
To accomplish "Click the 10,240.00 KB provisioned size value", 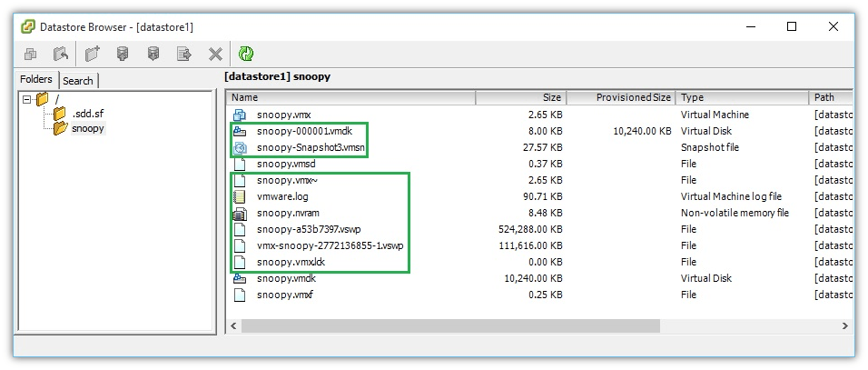I will pyautogui.click(x=642, y=131).
